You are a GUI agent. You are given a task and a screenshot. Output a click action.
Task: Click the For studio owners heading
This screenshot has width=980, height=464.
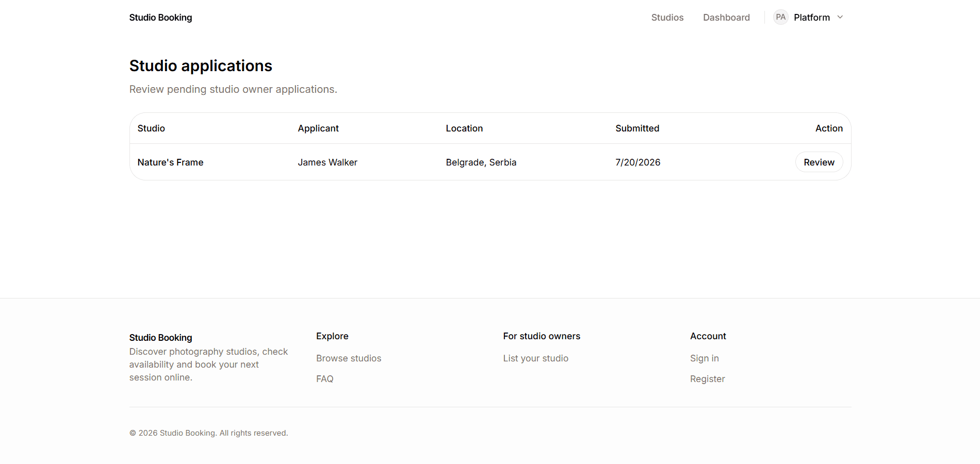542,336
